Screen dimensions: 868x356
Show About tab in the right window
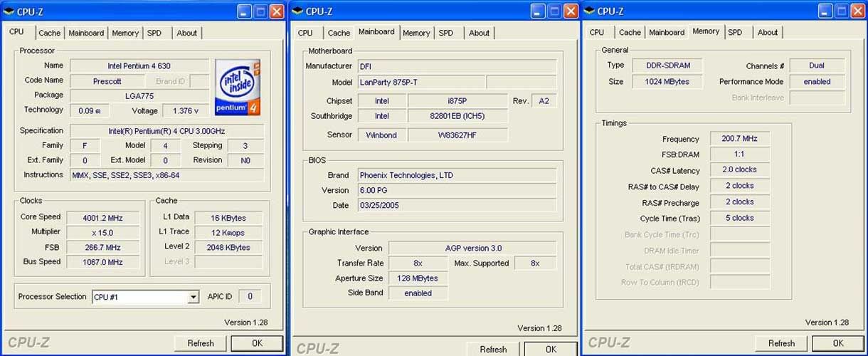tap(768, 32)
